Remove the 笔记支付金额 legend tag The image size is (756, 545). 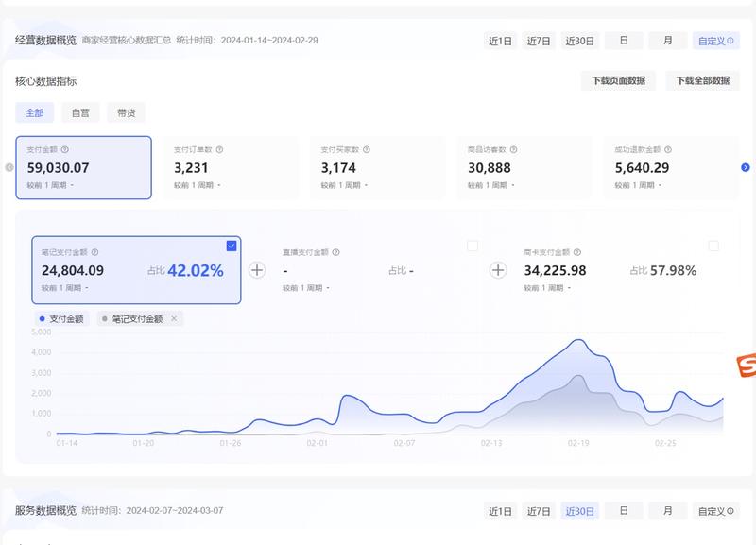[173, 319]
